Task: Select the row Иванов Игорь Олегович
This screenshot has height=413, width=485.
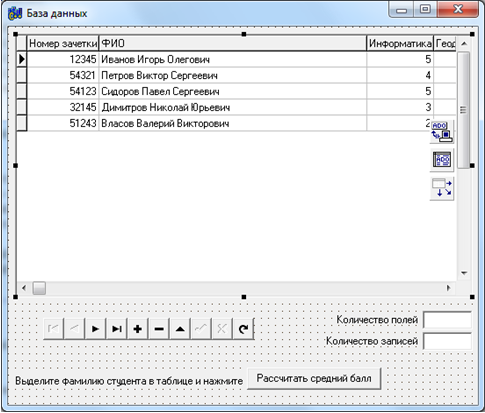Action: (236, 59)
